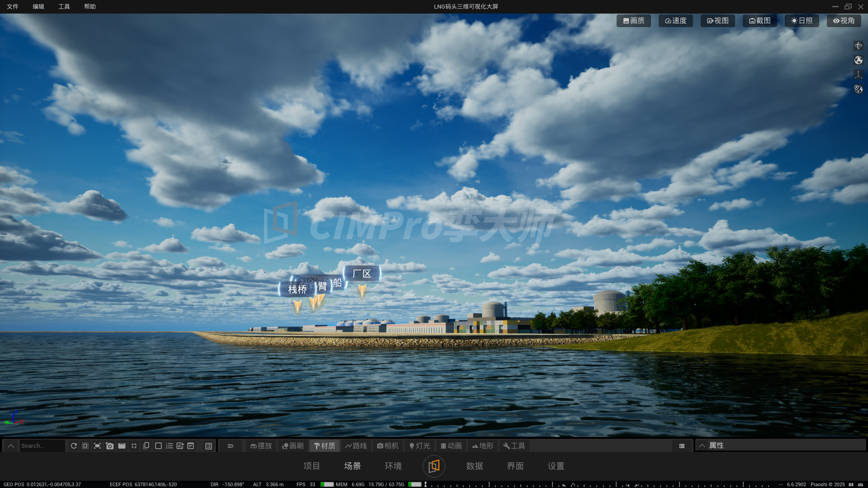This screenshot has width=868, height=488.
Task: Open the 日照 sunlight dropdown
Action: (802, 21)
